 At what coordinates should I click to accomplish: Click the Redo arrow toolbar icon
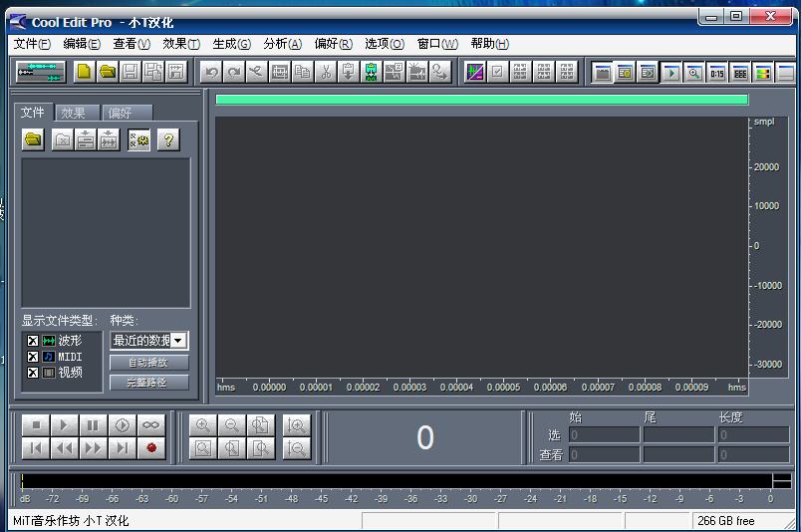point(234,72)
